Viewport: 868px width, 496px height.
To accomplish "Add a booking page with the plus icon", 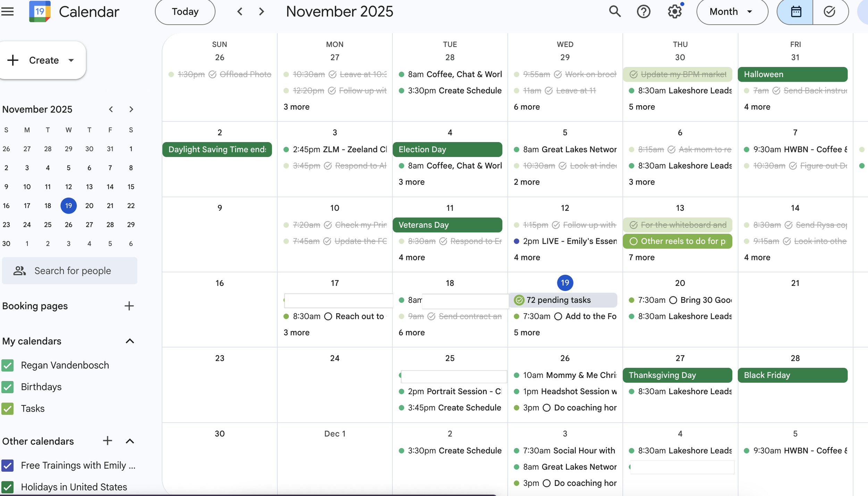I will click(x=129, y=306).
